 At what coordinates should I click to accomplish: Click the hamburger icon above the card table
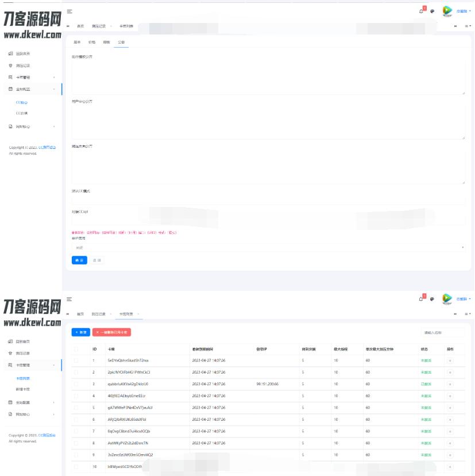tap(69, 299)
